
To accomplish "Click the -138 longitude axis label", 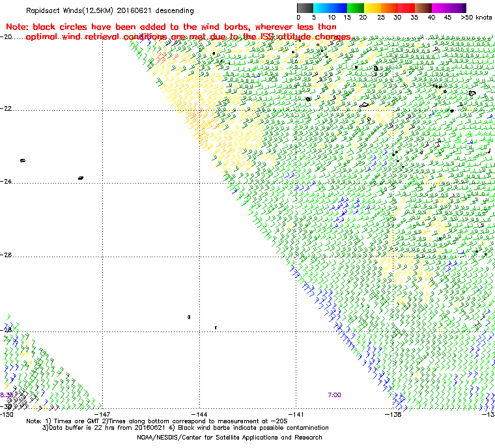I will [x=393, y=414].
